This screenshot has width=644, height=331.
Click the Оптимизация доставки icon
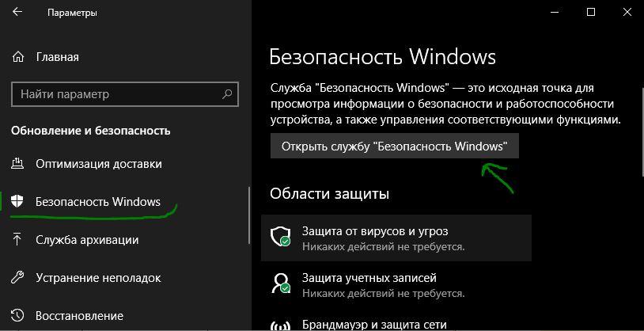point(17,164)
